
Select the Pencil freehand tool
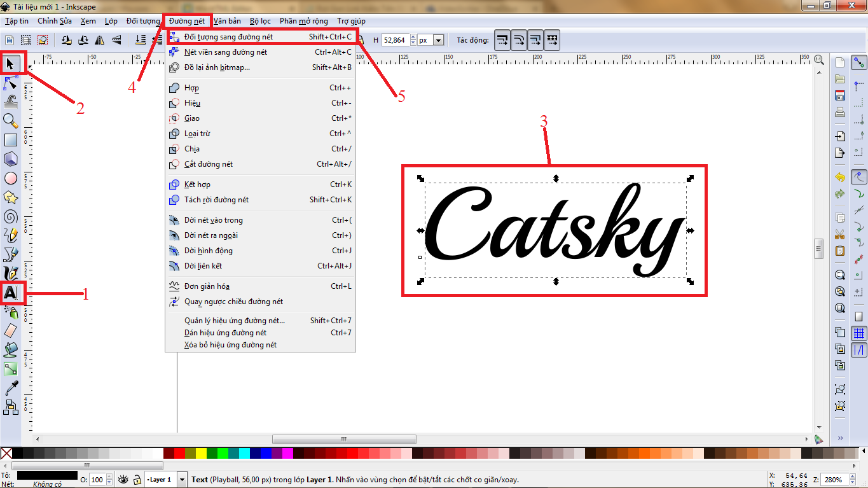[x=11, y=235]
